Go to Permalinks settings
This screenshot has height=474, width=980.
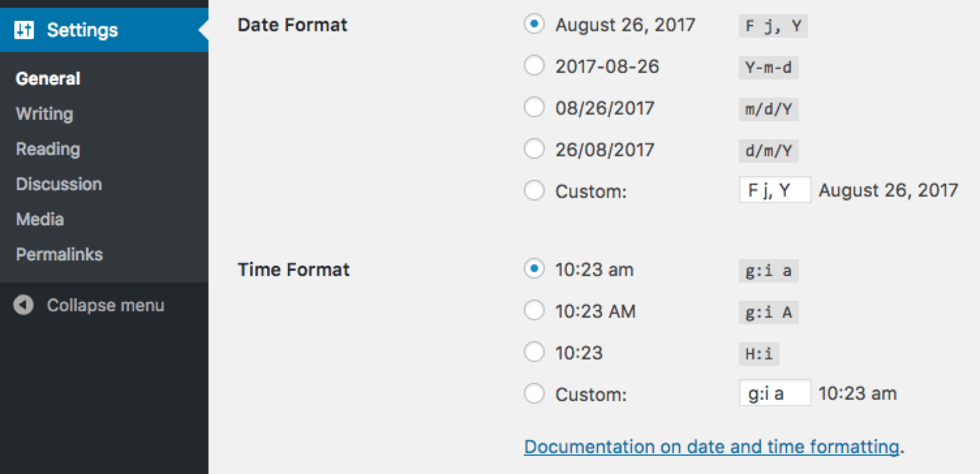pyautogui.click(x=59, y=255)
